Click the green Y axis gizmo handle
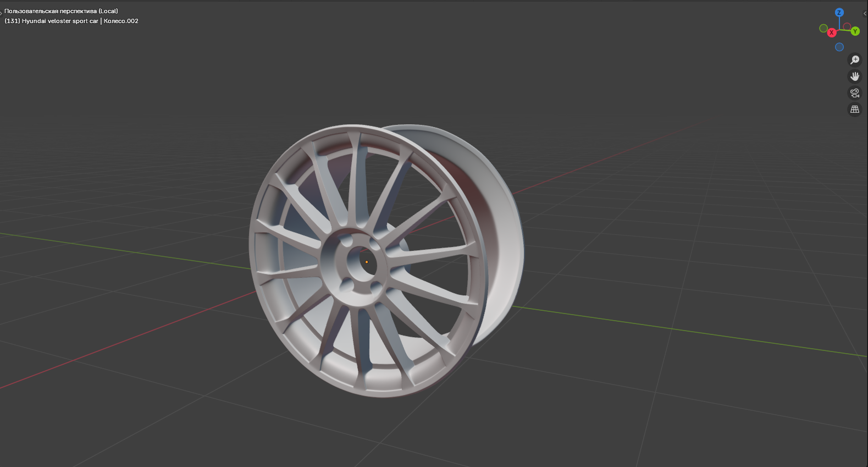Viewport: 868px width, 467px height. point(855,31)
